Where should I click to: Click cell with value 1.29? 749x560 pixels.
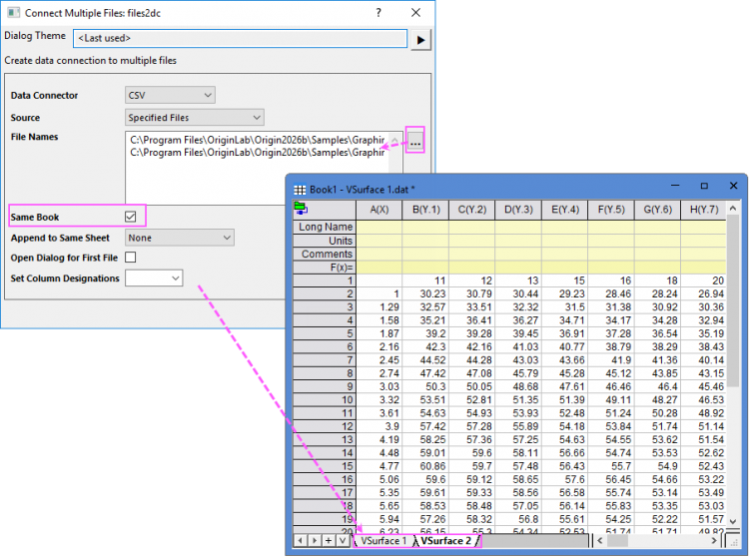tap(379, 307)
